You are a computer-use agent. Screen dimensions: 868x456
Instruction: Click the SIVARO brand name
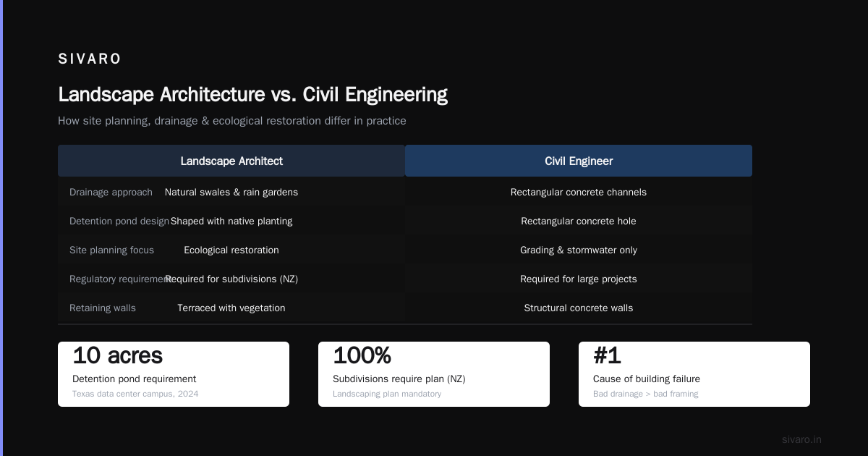pyautogui.click(x=90, y=59)
